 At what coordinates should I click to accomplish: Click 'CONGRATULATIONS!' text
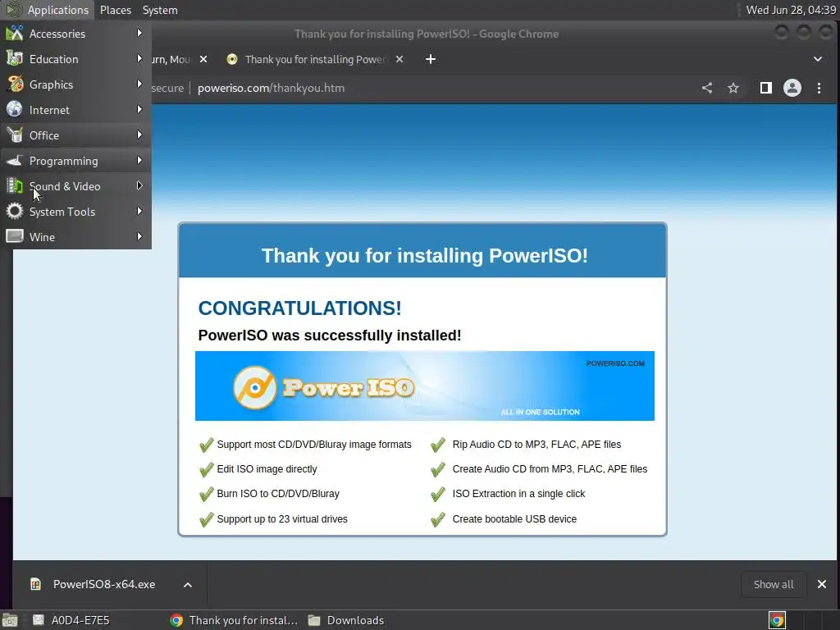point(299,308)
